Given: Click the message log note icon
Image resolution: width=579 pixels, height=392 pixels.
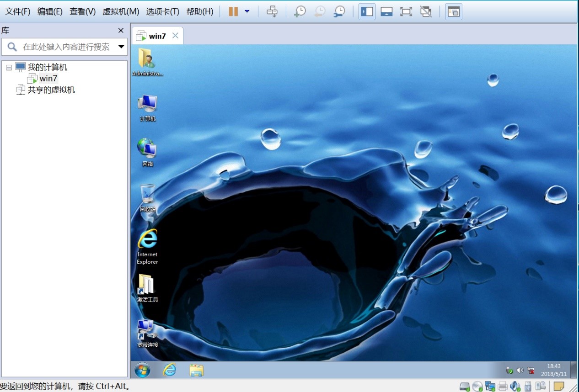Looking at the screenshot, I should 559,387.
